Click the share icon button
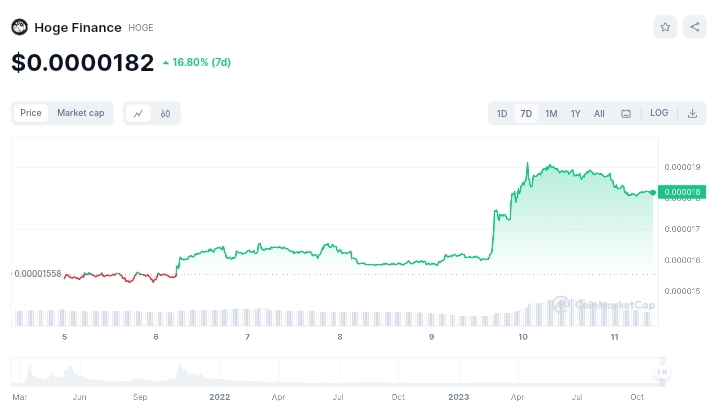This screenshot has height=411, width=718. point(695,27)
